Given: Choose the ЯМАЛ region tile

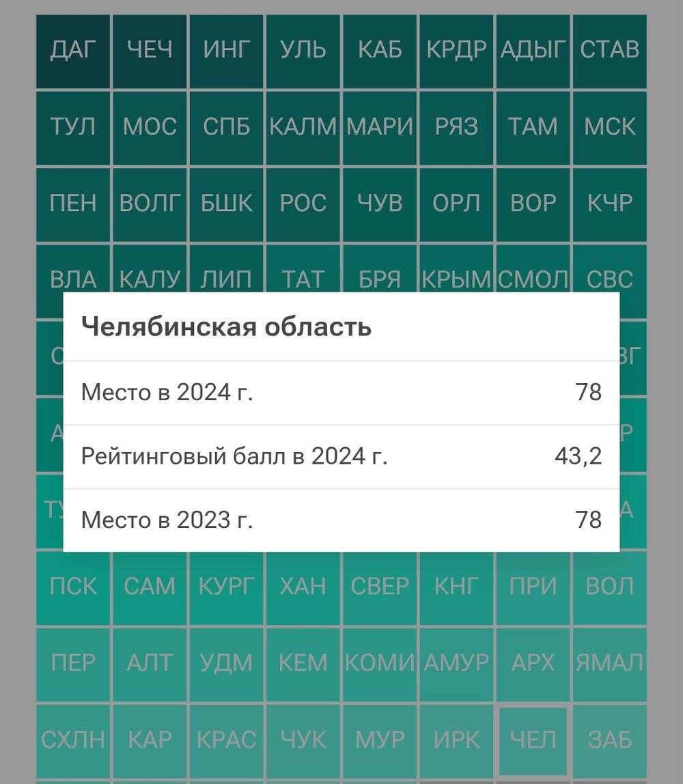Looking at the screenshot, I should [x=610, y=663].
